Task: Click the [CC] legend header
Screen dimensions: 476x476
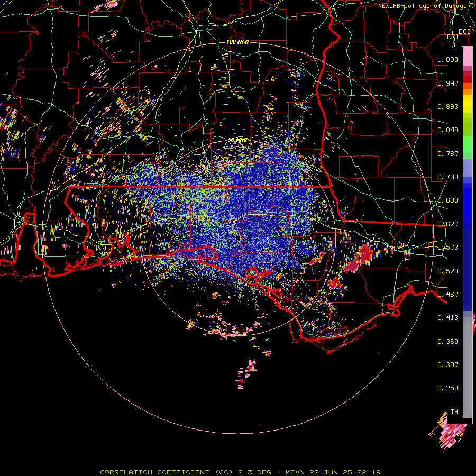Action: (452, 37)
